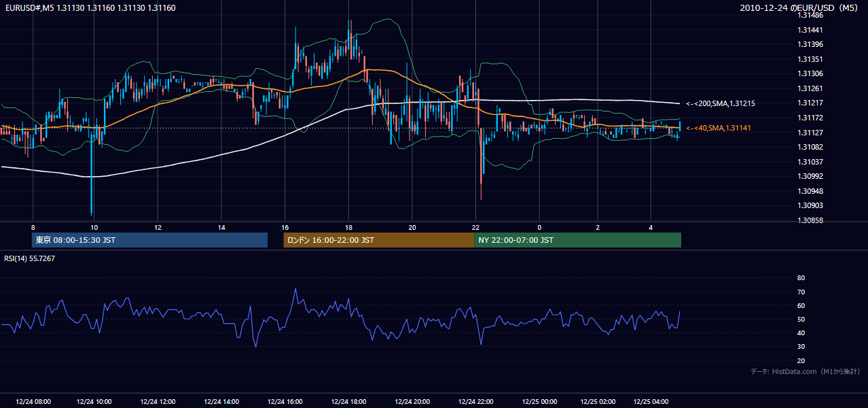
Task: Click price axis value 1.31486
Action: click(810, 15)
